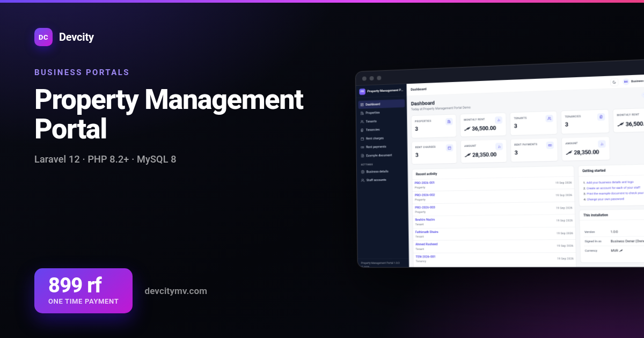Open PRO-2026-003 in Recent activity
644x338 pixels.
pos(425,207)
